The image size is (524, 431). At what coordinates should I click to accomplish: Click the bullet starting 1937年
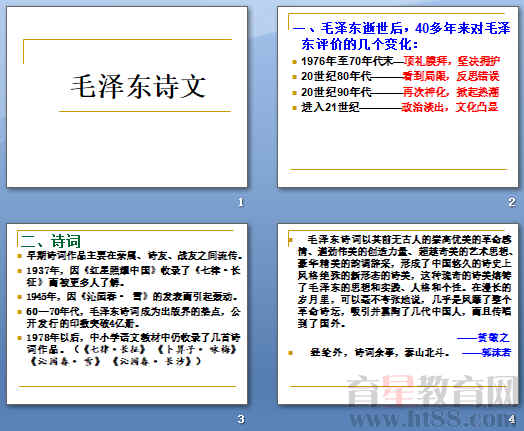tap(133, 276)
